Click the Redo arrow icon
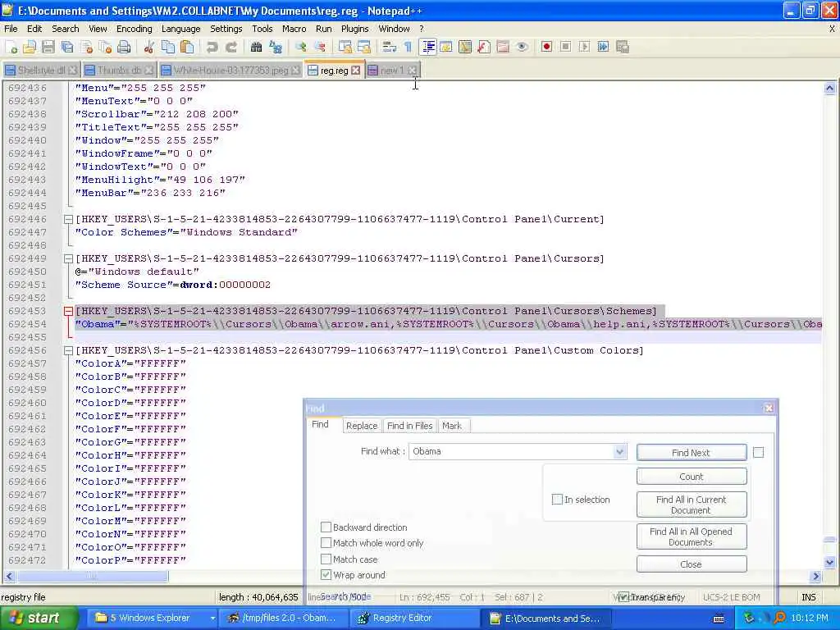 click(231, 47)
